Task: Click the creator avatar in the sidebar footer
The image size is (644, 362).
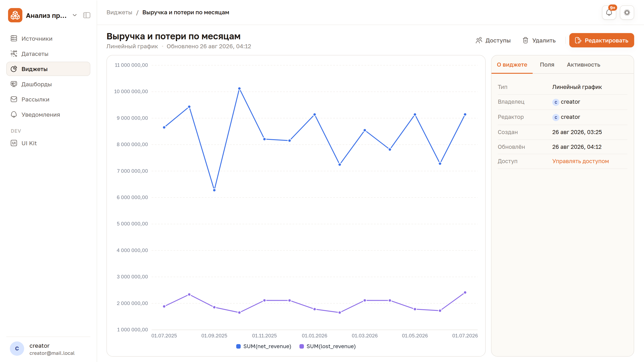Action: point(17,349)
